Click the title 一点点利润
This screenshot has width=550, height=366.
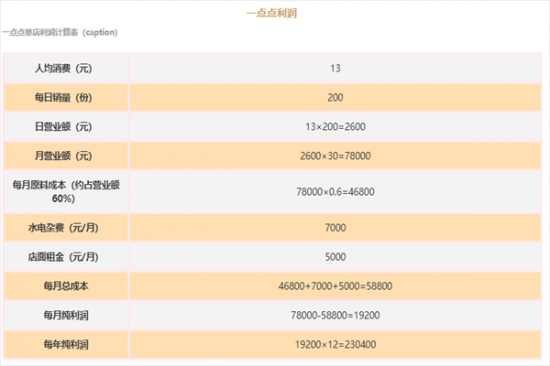tap(271, 13)
